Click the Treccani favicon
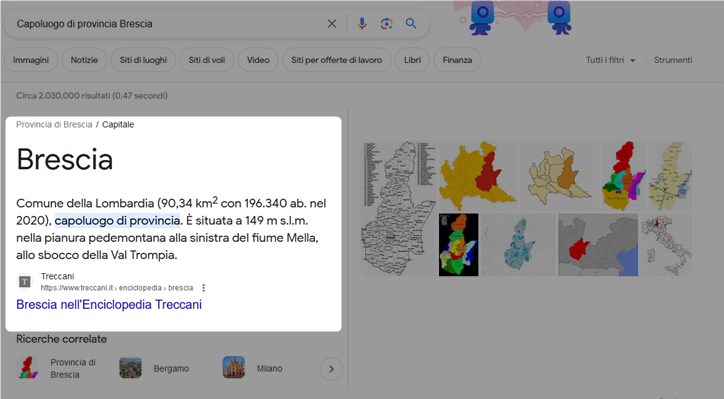Viewport: 724px width, 399px height. pos(25,282)
